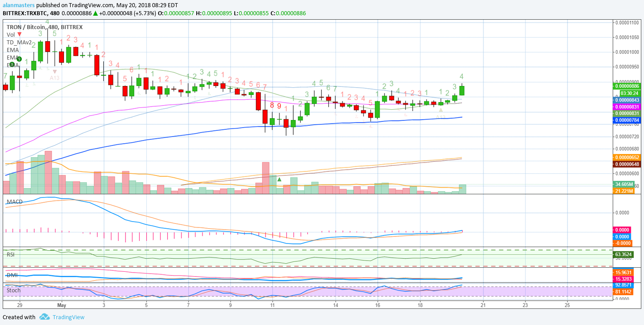
Task: Click the 34.605M volume value tag
Action: click(x=624, y=184)
